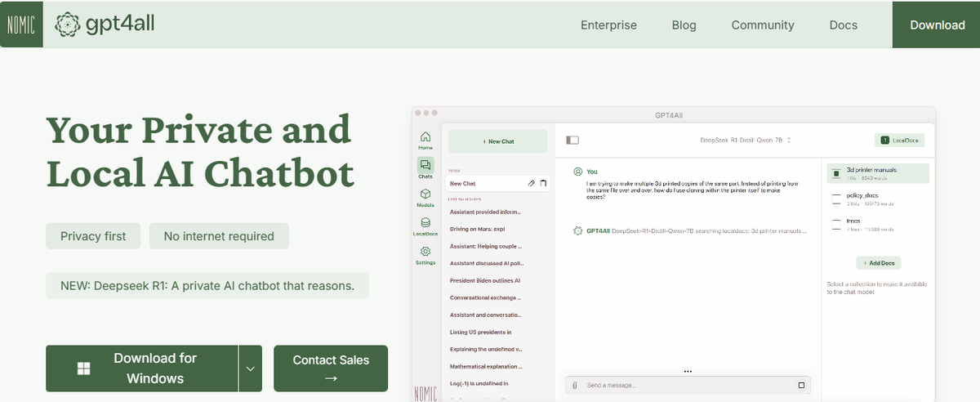980x402 pixels.
Task: Click the GPT4All gear icon beside the response
Action: pyautogui.click(x=578, y=231)
